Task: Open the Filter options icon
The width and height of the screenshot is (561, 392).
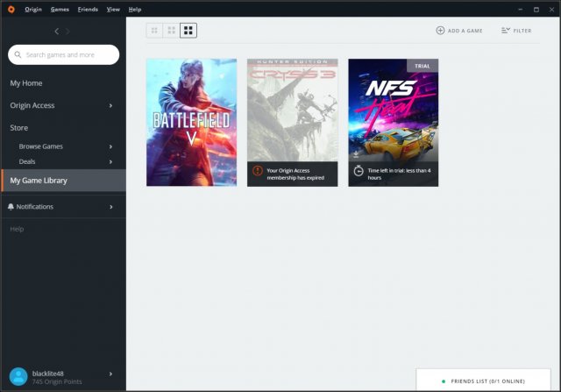Action: coord(506,31)
